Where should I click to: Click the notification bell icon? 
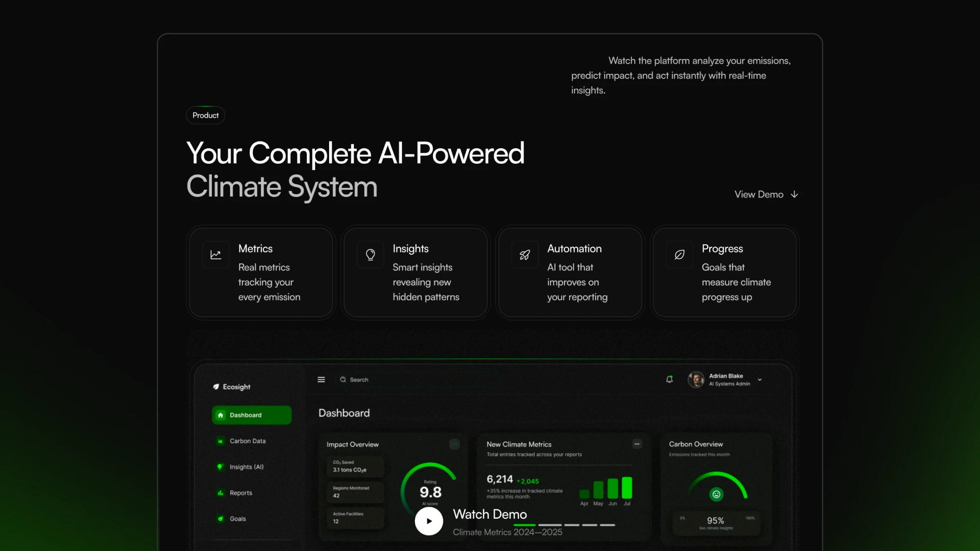click(669, 380)
